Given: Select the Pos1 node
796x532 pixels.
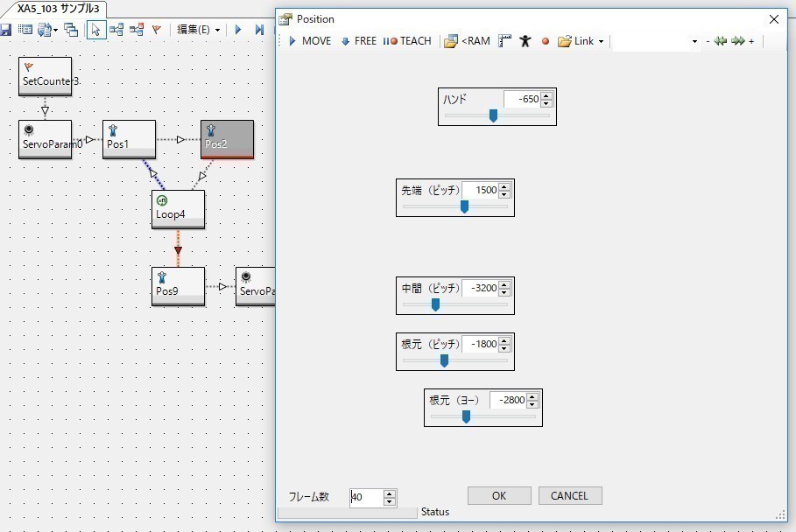Looking at the screenshot, I should click(129, 139).
